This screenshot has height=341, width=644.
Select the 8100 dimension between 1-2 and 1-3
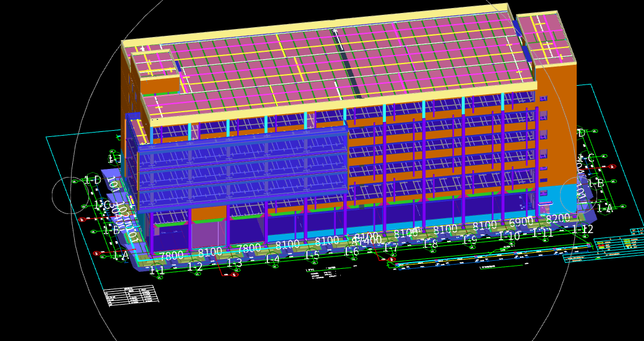coord(210,252)
